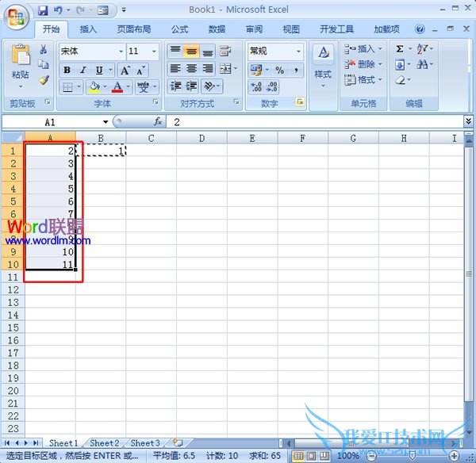Screen dimensions: 476x463
Task: Toggle middle vertical alignment
Action: [x=191, y=51]
